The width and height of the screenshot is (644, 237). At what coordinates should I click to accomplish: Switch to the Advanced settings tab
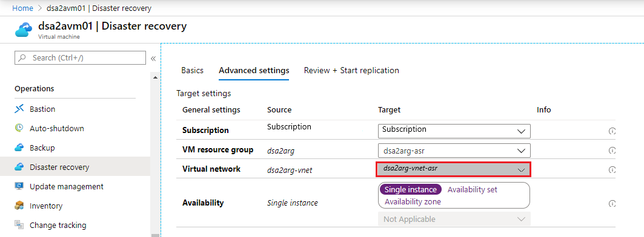click(254, 70)
